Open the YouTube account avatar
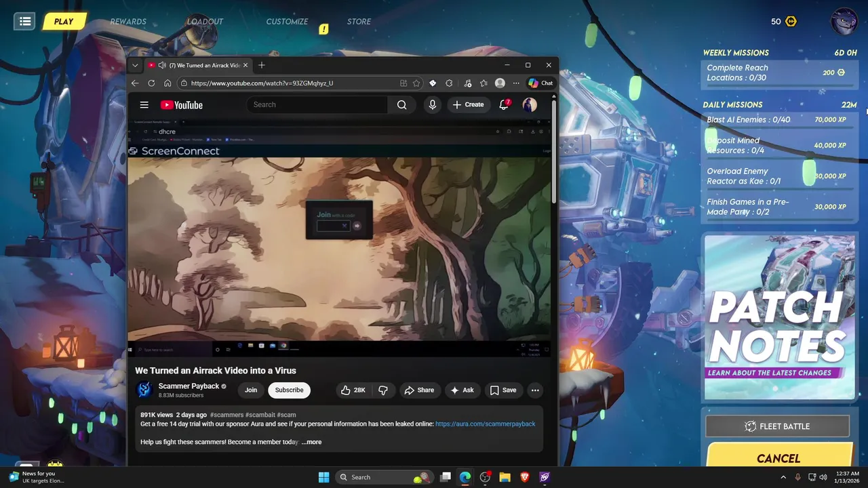Image resolution: width=868 pixels, height=488 pixels. click(529, 104)
